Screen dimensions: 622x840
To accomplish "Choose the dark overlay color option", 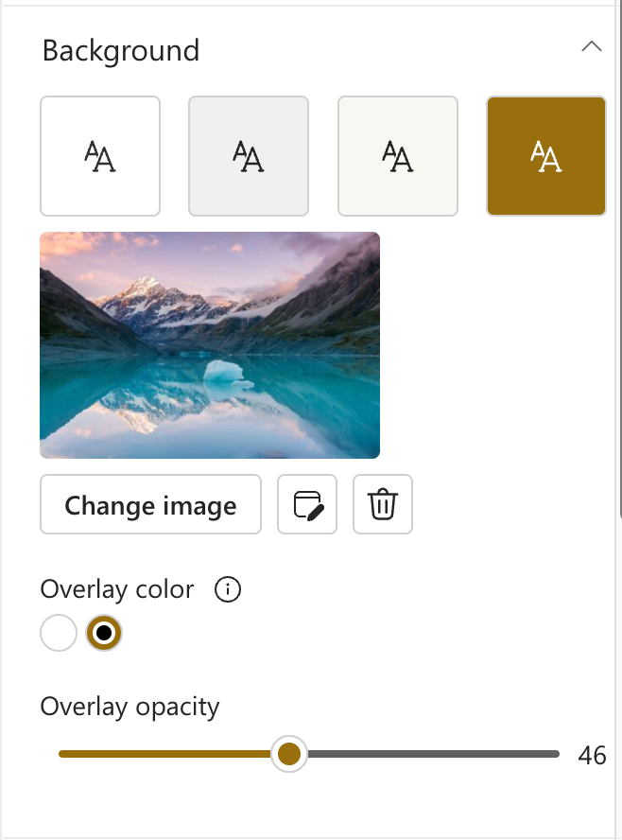I will [x=104, y=633].
